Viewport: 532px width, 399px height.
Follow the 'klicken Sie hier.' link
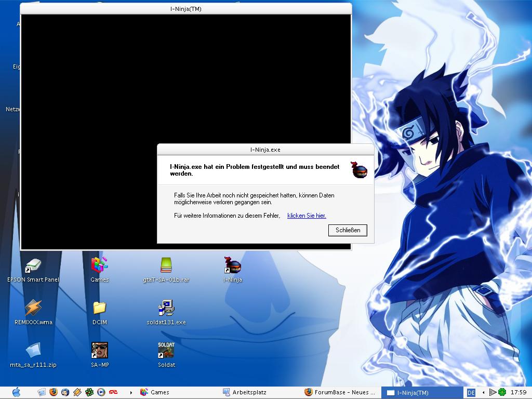click(x=307, y=216)
